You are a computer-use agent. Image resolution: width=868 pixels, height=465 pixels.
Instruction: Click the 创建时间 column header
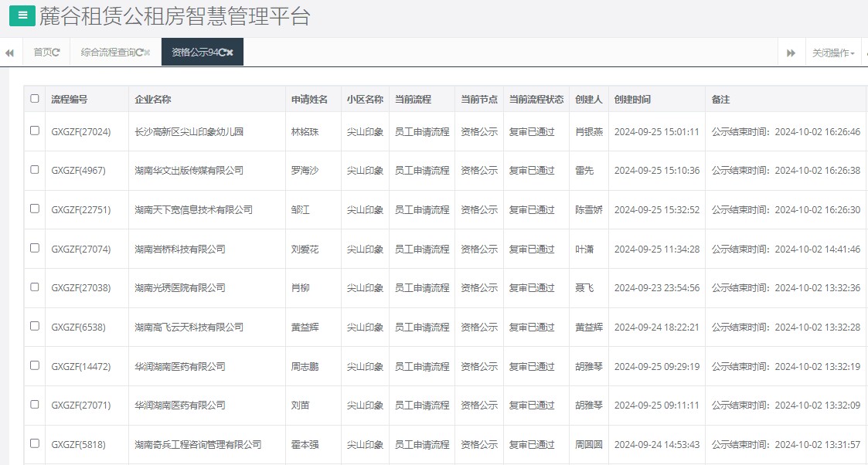click(x=631, y=99)
